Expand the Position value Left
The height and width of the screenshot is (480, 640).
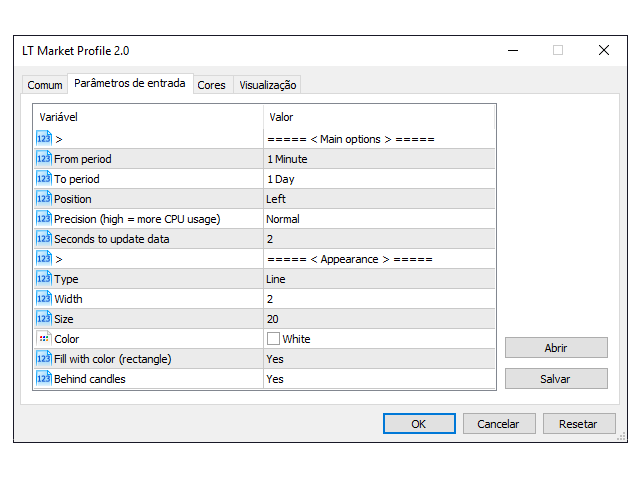[x=276, y=199]
